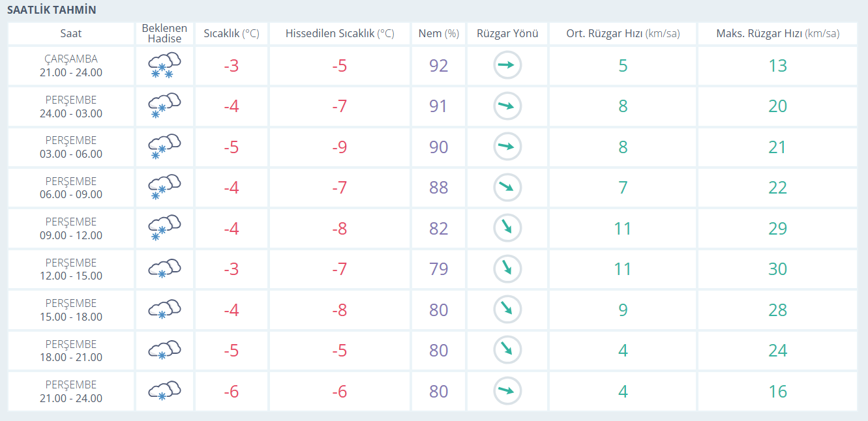This screenshot has height=421, width=868.
Task: Click the snow icon for Perşembe 24.00 - 03.00
Action: (164, 106)
